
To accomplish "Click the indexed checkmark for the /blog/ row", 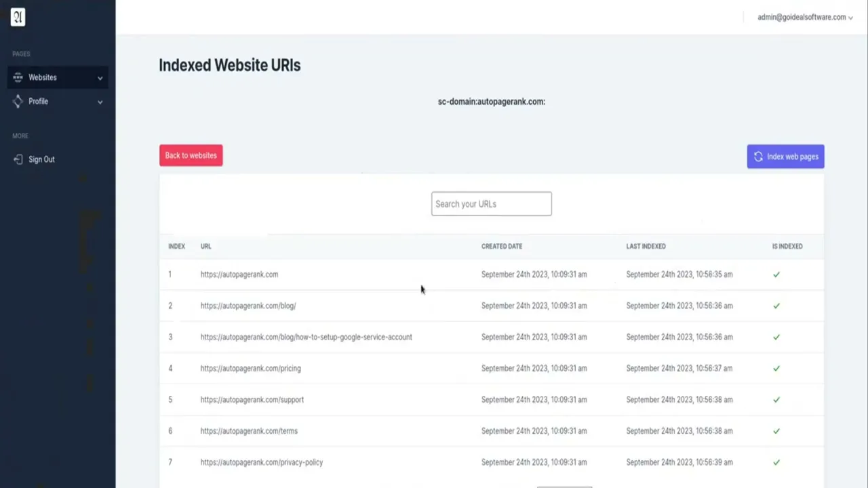I will point(776,306).
